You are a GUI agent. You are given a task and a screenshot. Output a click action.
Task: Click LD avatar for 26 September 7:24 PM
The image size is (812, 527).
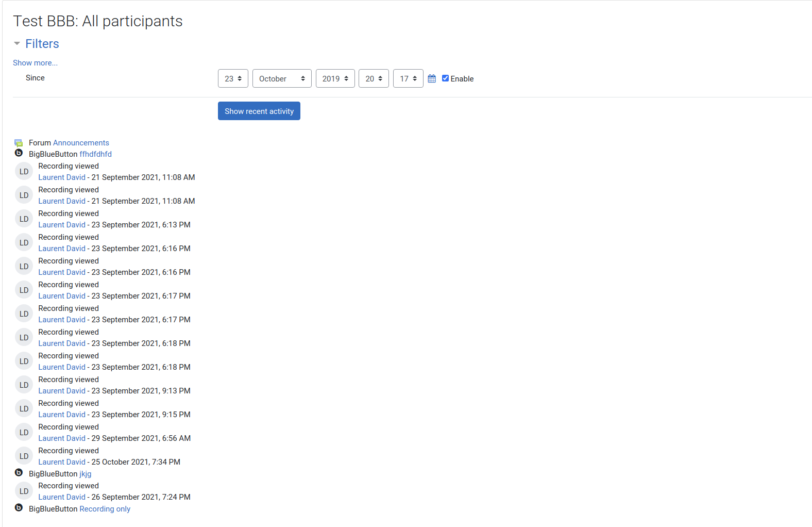(24, 491)
